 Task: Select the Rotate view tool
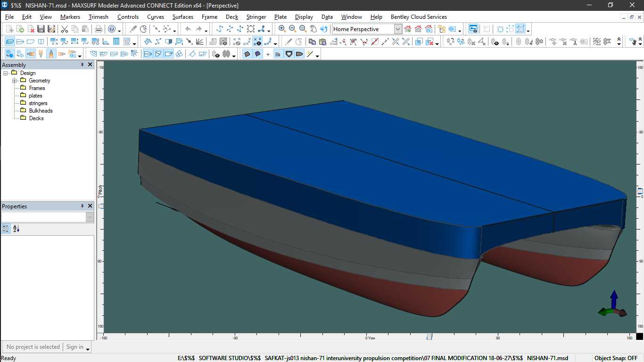pyautogui.click(x=323, y=29)
